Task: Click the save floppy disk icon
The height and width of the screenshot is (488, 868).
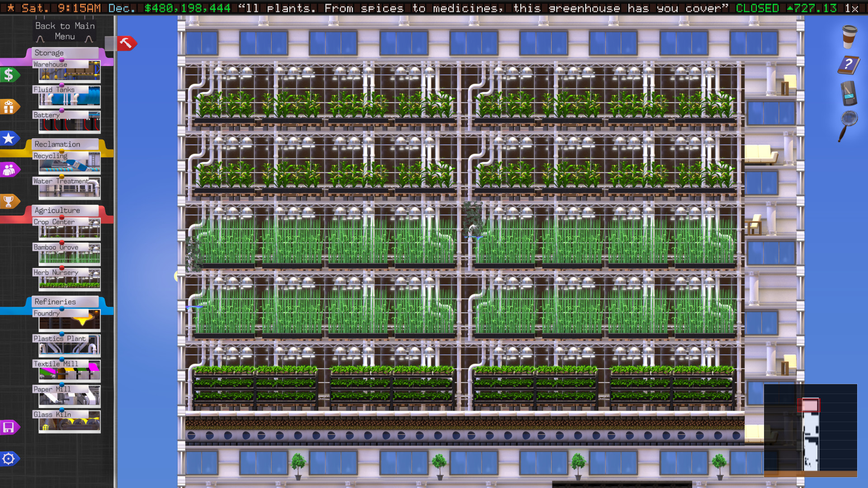Action: tap(8, 427)
